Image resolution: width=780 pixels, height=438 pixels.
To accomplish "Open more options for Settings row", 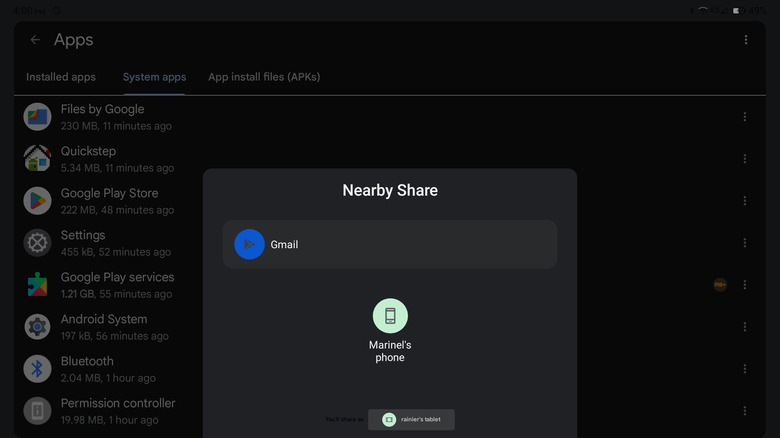I will (745, 242).
